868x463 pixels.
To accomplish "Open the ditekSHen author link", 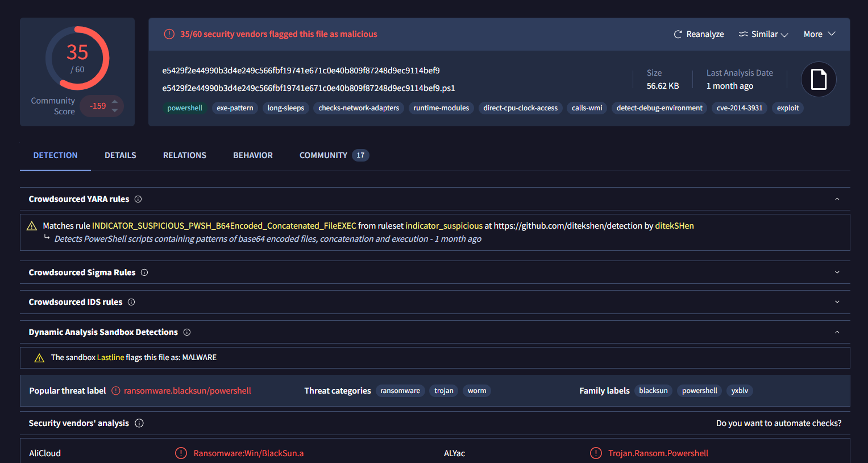I will 674,226.
